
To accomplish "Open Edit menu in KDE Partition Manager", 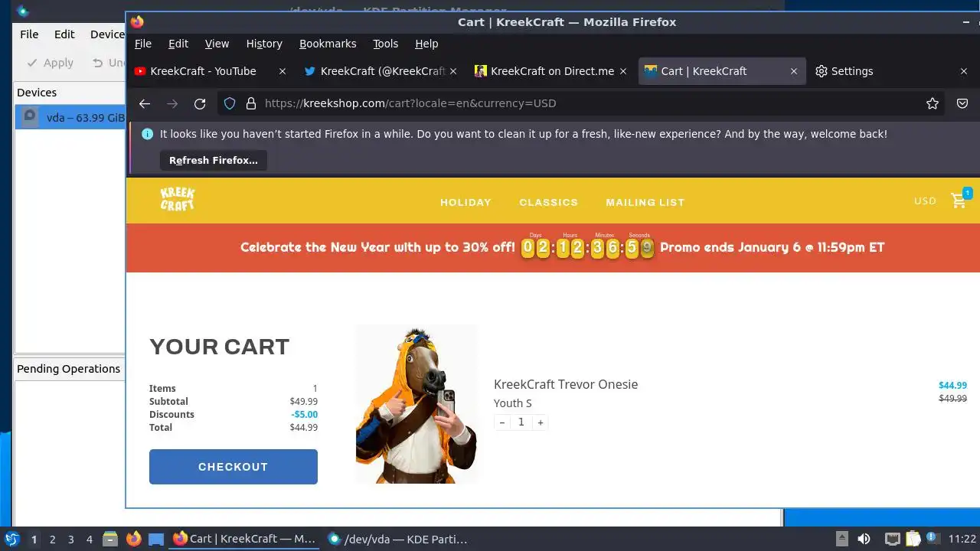I will point(64,34).
